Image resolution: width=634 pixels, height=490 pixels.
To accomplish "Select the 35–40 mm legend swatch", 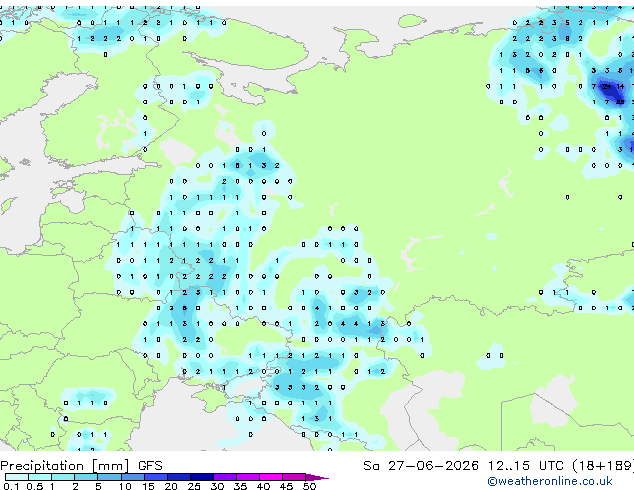I will click(247, 477).
